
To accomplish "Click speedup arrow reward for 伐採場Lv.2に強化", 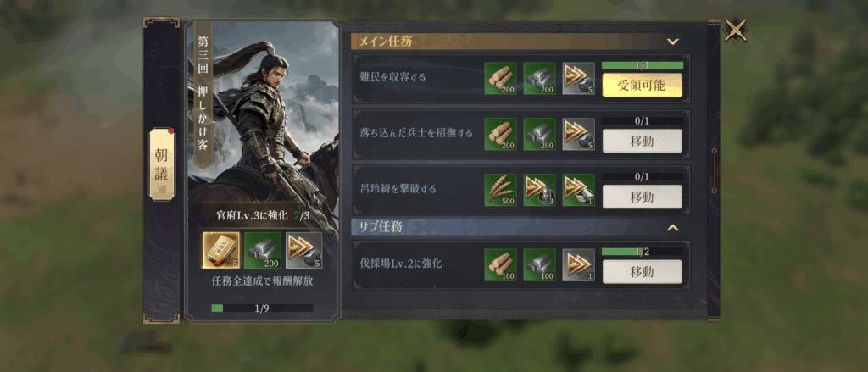I will [578, 264].
